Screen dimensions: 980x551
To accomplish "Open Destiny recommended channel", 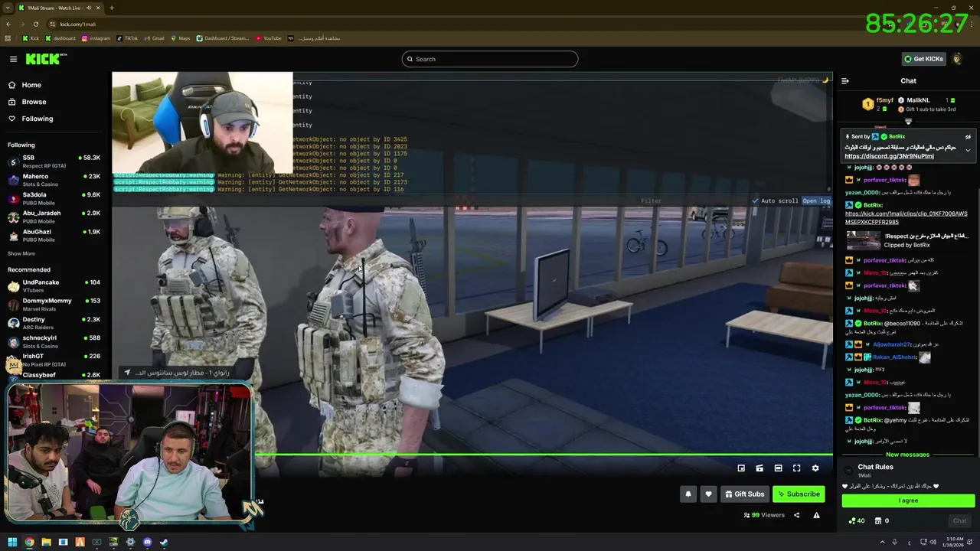I will [54, 323].
